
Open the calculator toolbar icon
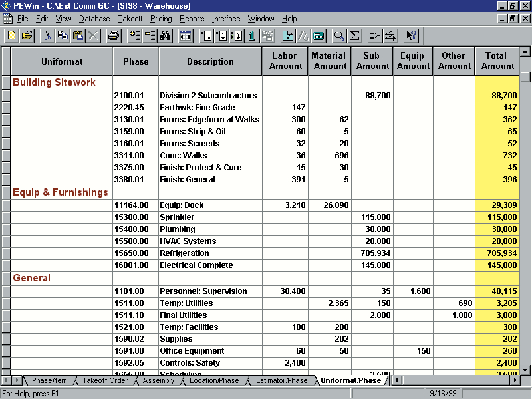319,35
